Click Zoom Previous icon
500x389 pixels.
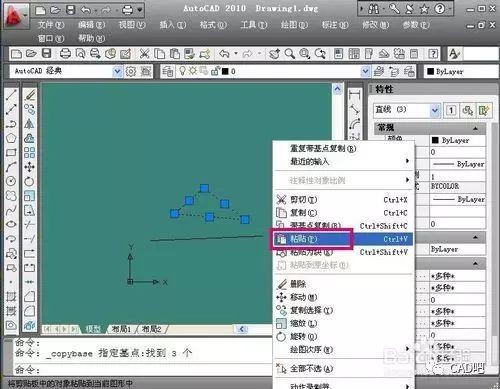tap(320, 54)
